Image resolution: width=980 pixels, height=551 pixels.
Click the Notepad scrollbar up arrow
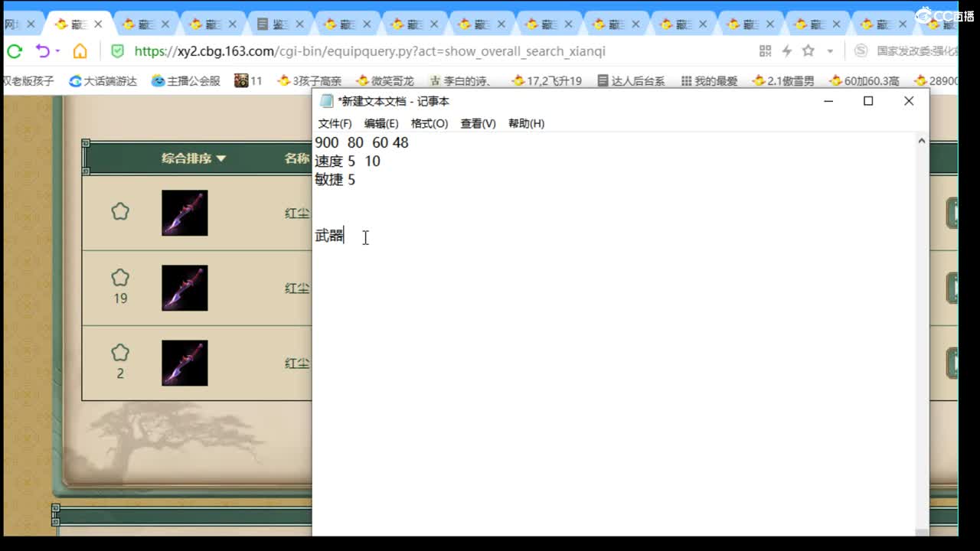pos(921,141)
